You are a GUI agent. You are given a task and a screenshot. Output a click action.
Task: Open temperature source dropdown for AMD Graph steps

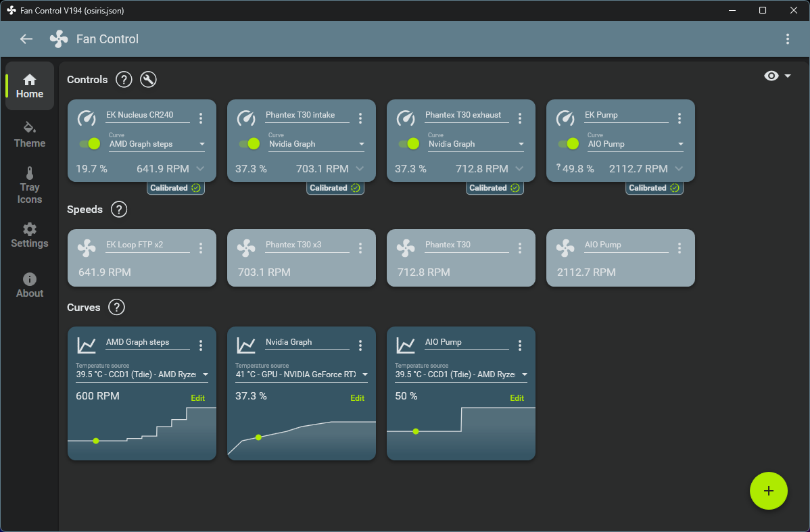(x=142, y=374)
